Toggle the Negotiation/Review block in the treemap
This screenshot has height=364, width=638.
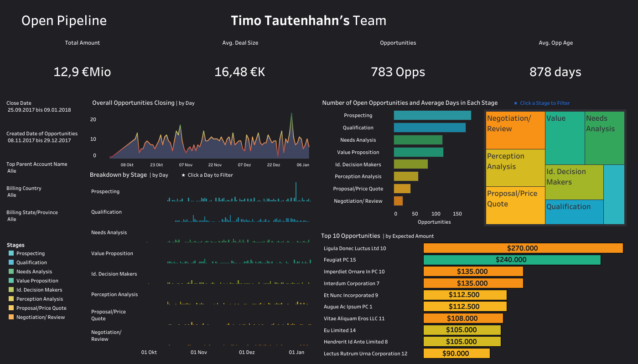(x=515, y=130)
